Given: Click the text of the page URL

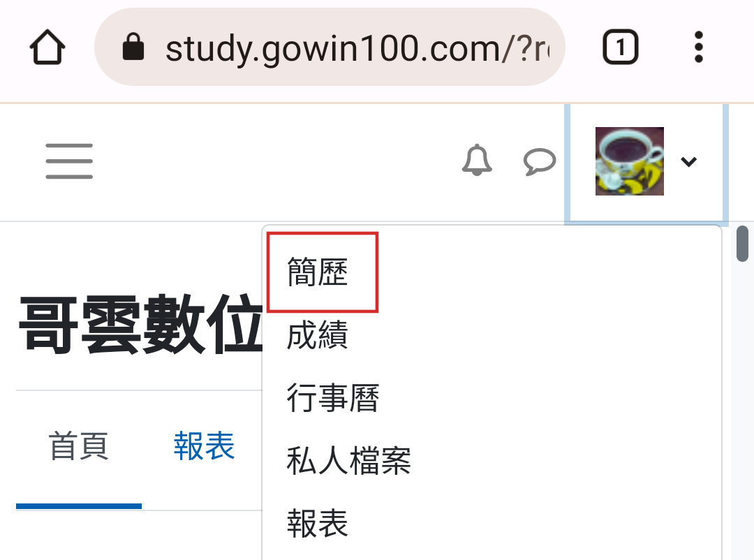Looking at the screenshot, I should click(357, 50).
